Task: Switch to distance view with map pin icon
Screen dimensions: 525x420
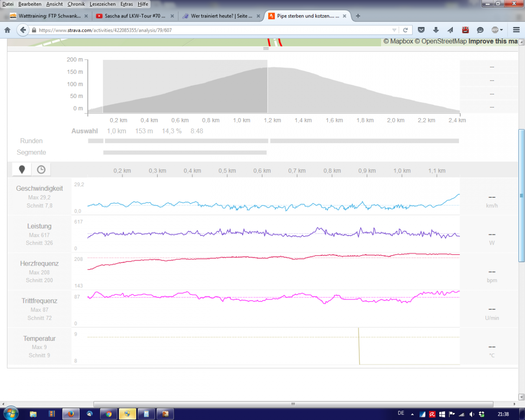Action: pyautogui.click(x=22, y=170)
